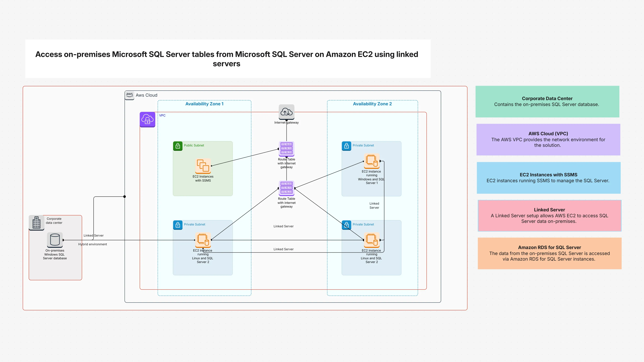Screen dimensions: 644x362
Task: Click the Linux SQL Server 2 icon in Availability Zone 1
Action: point(203,240)
